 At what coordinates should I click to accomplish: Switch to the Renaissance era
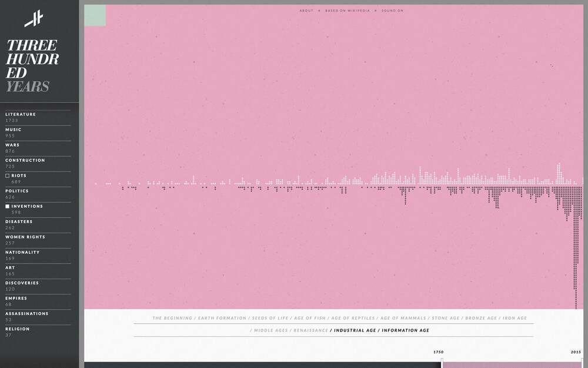(311, 330)
